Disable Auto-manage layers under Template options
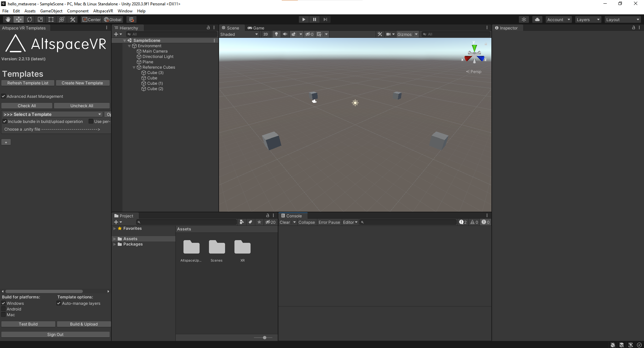This screenshot has width=644, height=348. pyautogui.click(x=59, y=303)
